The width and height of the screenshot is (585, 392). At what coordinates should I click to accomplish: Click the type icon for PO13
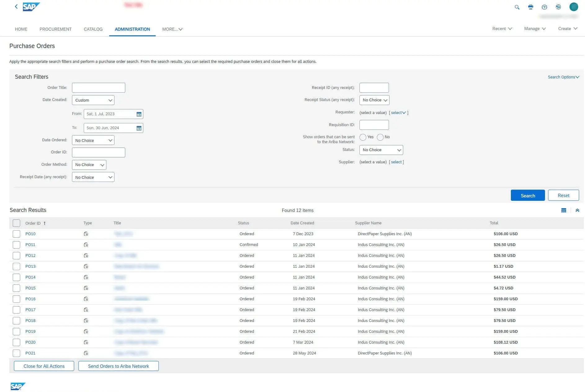click(86, 266)
